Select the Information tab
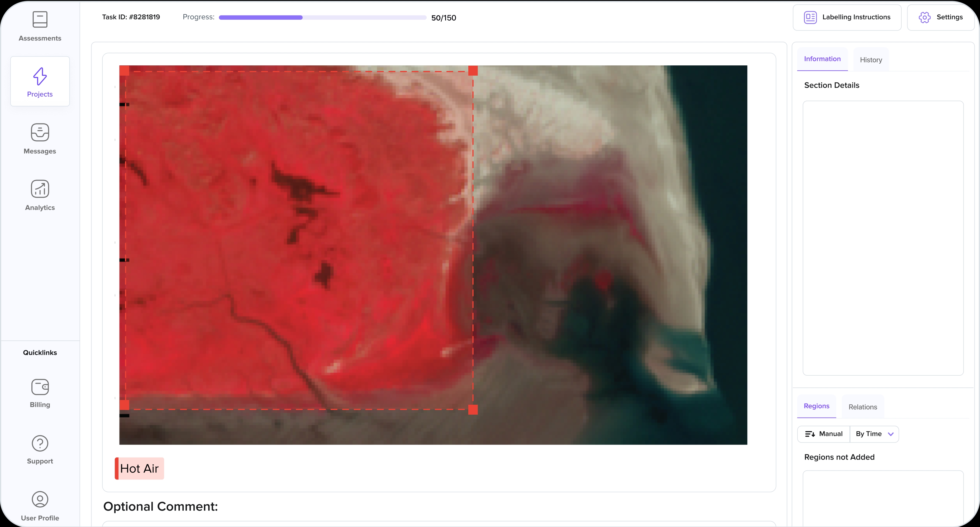This screenshot has height=527, width=980. 822,59
